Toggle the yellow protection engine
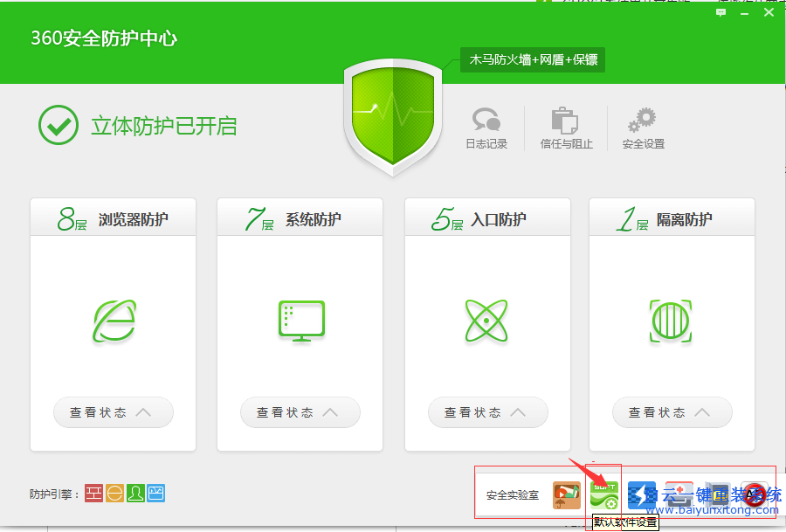The width and height of the screenshot is (786, 532). coord(114,493)
